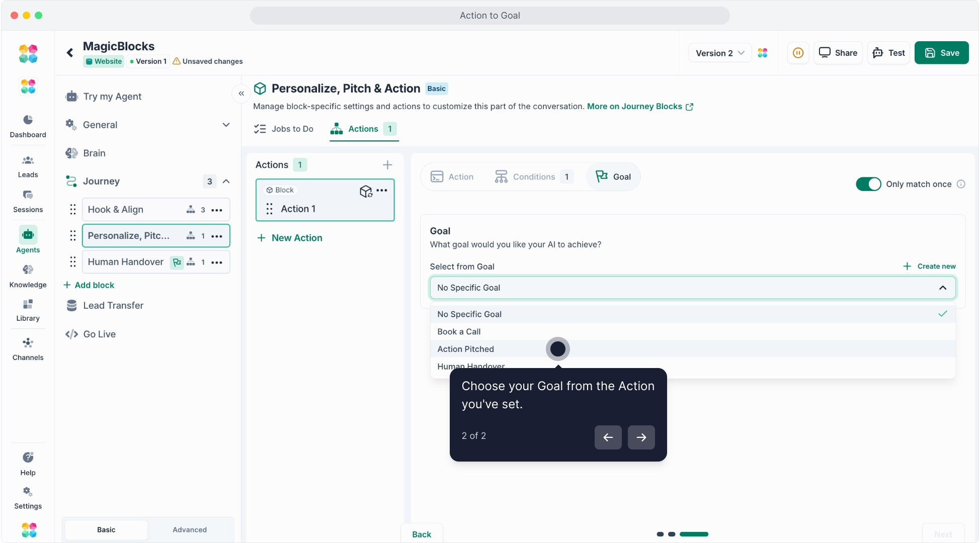Click Only match once info icon
The width and height of the screenshot is (980, 543).
click(961, 184)
